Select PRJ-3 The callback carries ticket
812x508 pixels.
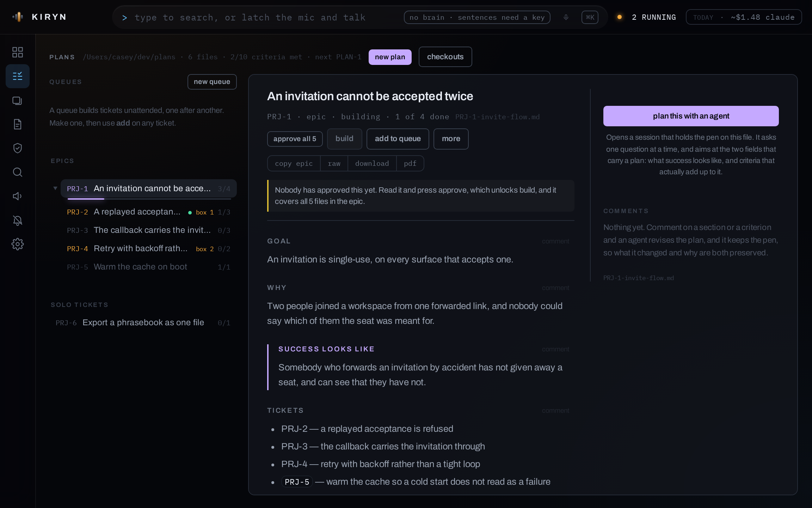149,230
